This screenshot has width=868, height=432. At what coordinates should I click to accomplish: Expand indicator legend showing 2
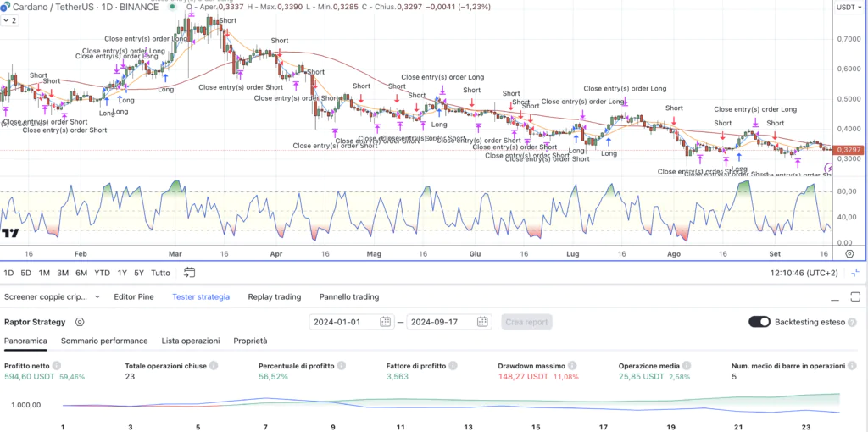point(9,20)
